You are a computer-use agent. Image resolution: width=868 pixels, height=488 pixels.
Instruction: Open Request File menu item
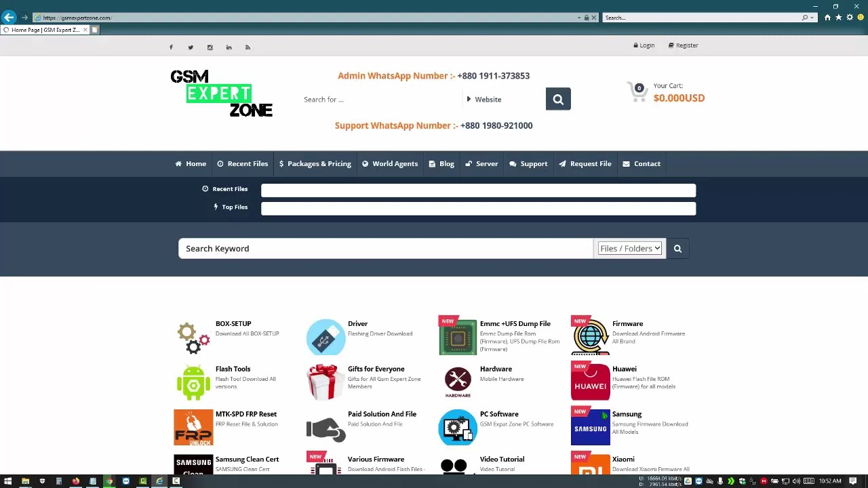585,164
